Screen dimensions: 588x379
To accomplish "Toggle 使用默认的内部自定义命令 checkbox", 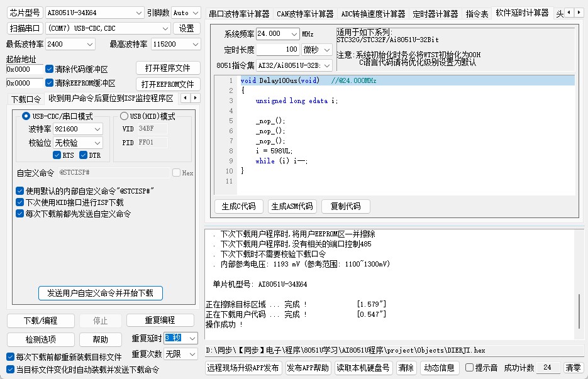I will (x=20, y=191).
